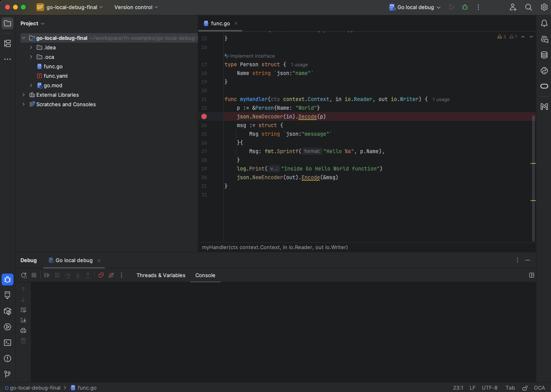The height and width of the screenshot is (392, 551).
Task: Open Notifications bell icon
Action: (544, 23)
